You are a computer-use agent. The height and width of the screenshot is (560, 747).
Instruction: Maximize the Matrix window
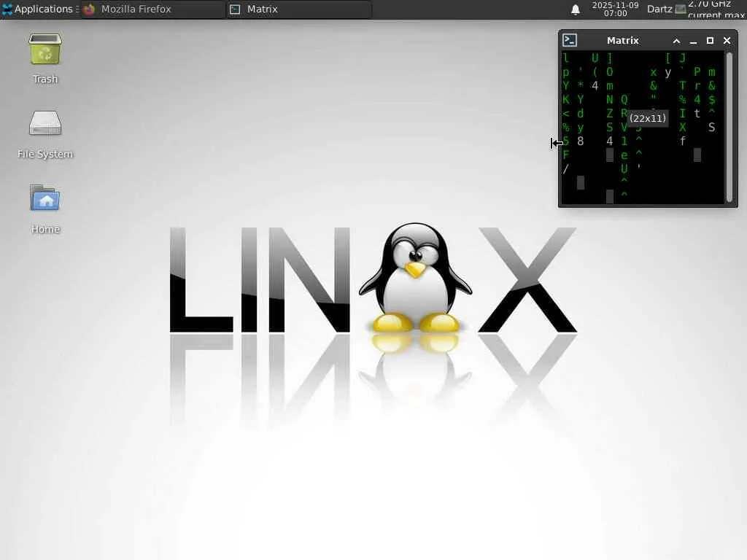coord(710,41)
